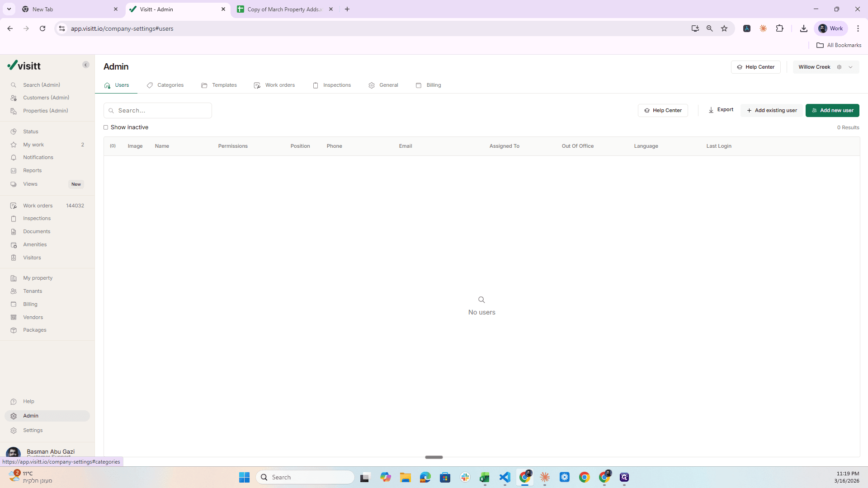
Task: Open the Chrome three-dot menu
Action: click(858, 28)
